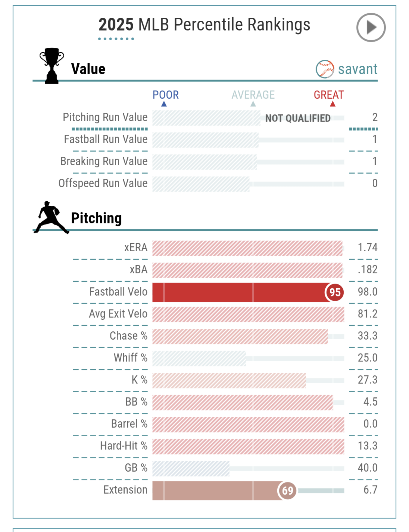This screenshot has width=409, height=532.
Task: Click the 2025 MLB Percentile Rankings title
Action: tap(204, 25)
